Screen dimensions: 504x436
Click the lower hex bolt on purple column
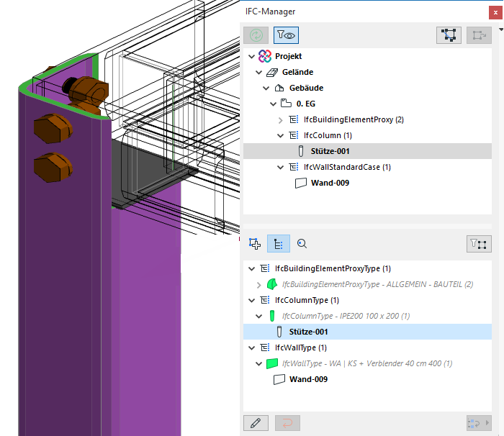point(53,168)
